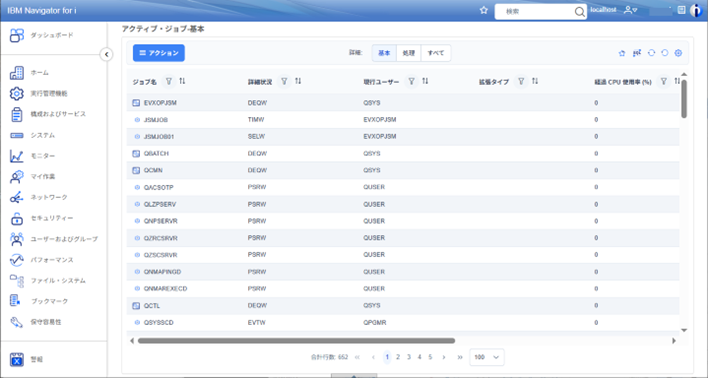Toggle sort on 現行ユーザー column
The width and height of the screenshot is (708, 378).
pyautogui.click(x=425, y=81)
